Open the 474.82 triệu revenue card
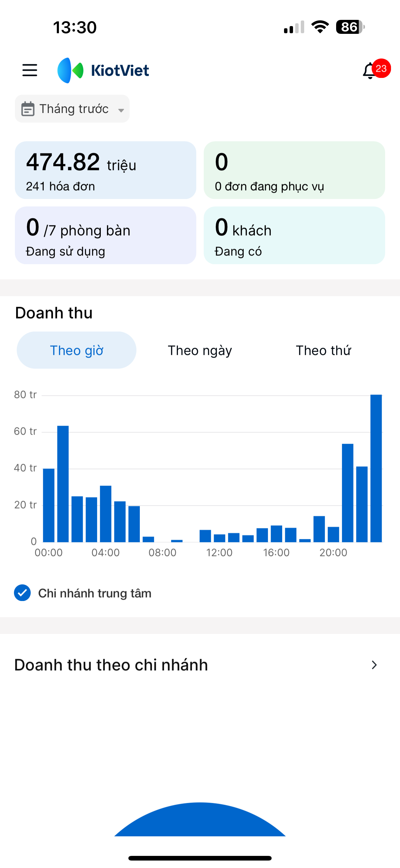 (x=105, y=170)
